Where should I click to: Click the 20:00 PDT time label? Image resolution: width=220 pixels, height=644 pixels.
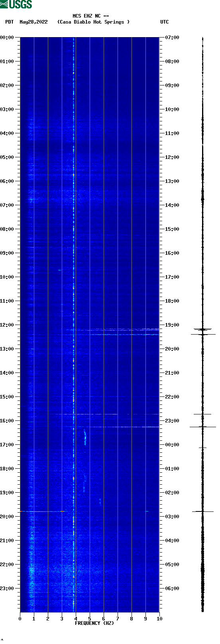coord(7,517)
